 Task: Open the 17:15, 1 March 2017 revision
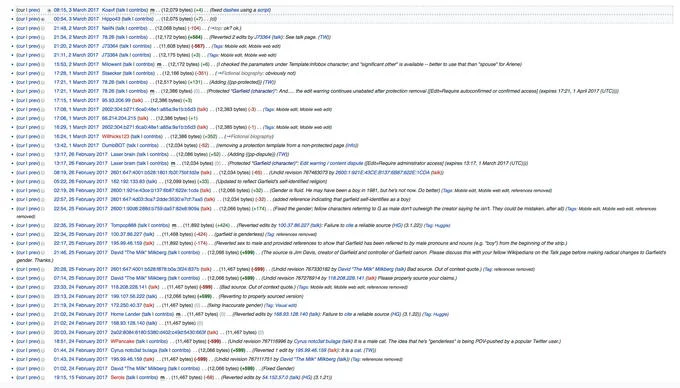click(x=76, y=100)
